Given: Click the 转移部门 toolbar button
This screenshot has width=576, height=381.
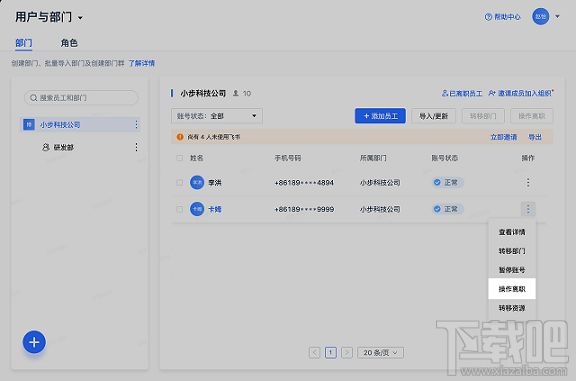Looking at the screenshot, I should tap(483, 116).
